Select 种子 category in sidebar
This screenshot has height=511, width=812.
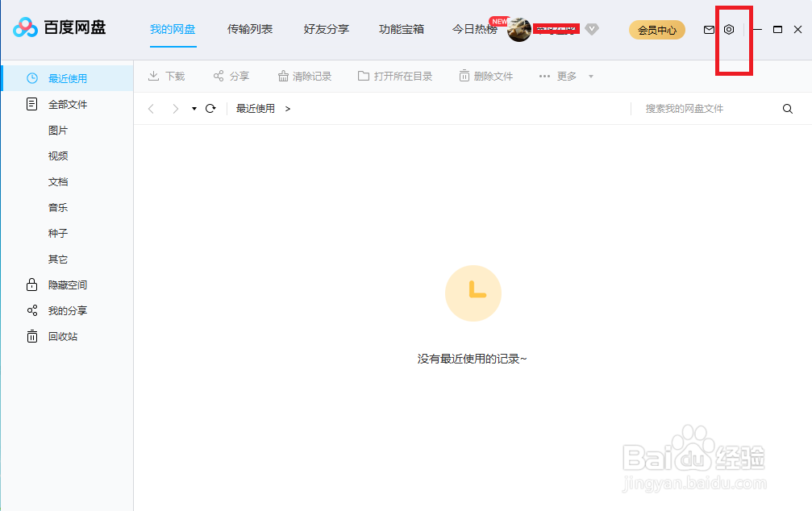(58, 234)
